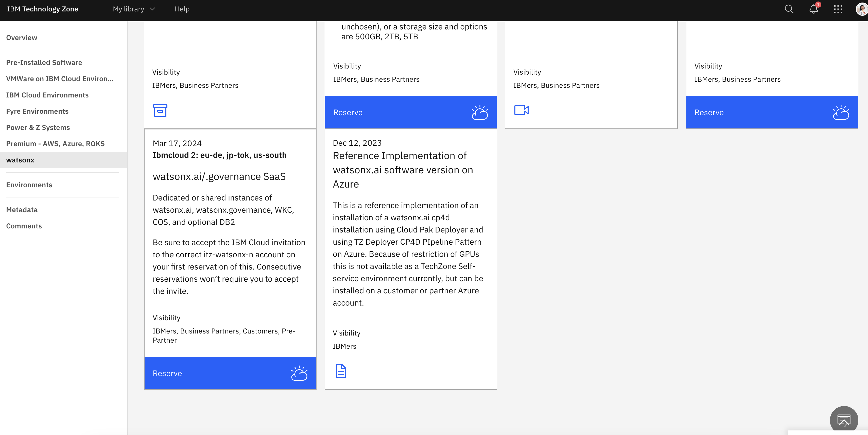Expand the My library dropdown
Image resolution: width=868 pixels, height=435 pixels.
point(128,9)
